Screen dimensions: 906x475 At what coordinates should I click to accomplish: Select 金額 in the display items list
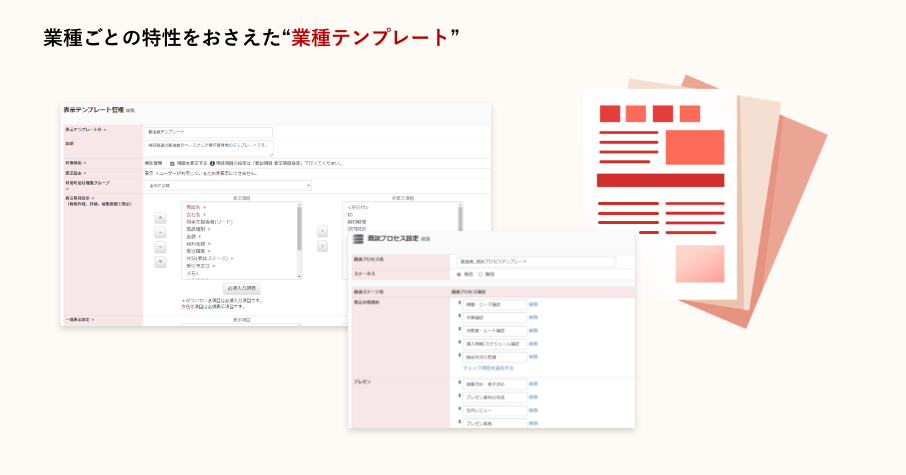191,236
